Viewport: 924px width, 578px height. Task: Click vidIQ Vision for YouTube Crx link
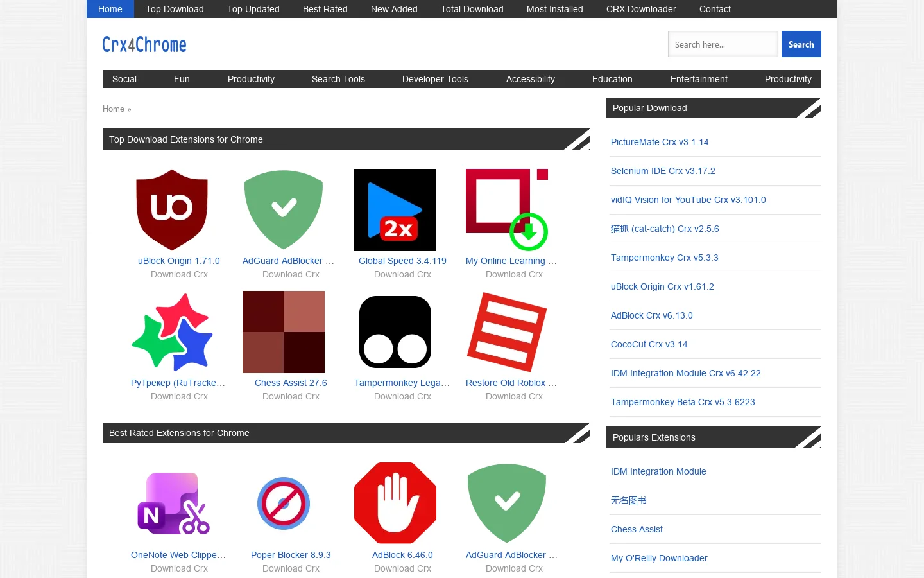coord(689,200)
